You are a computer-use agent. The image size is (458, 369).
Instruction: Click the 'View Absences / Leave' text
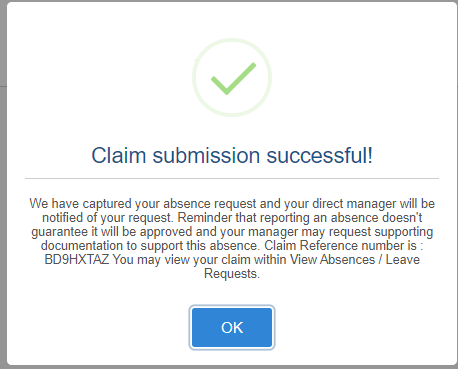(x=355, y=259)
